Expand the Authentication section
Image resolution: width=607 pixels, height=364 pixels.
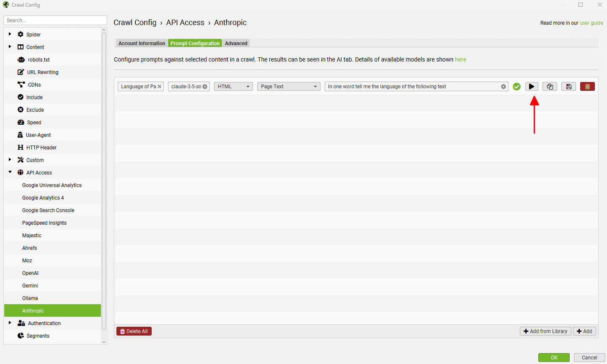pyautogui.click(x=10, y=323)
